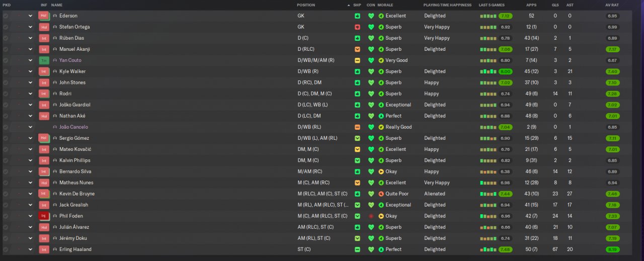This screenshot has width=644, height=261.
Task: Open Rodri's player profile
Action: [65, 94]
